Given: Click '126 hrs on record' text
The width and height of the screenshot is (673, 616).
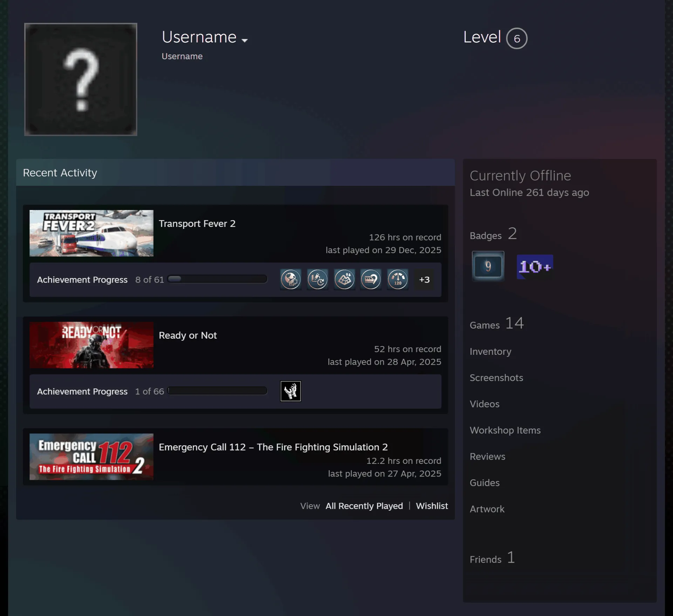Looking at the screenshot, I should (x=405, y=237).
